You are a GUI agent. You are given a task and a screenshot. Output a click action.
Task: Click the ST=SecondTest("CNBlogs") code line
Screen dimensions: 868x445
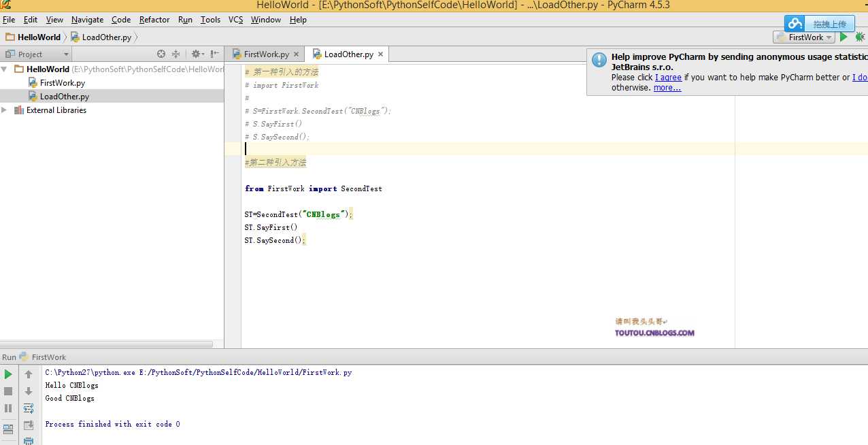(299, 214)
